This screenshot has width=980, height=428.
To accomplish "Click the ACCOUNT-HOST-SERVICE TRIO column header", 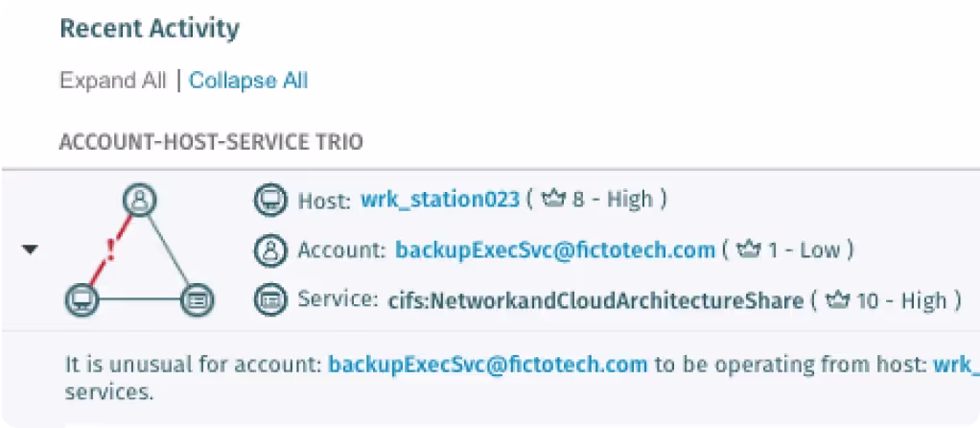I will (211, 142).
